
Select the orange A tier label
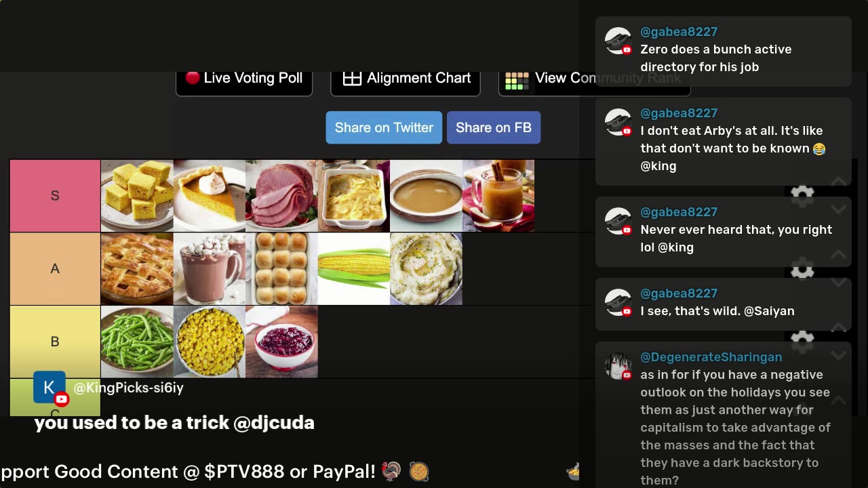click(x=55, y=269)
